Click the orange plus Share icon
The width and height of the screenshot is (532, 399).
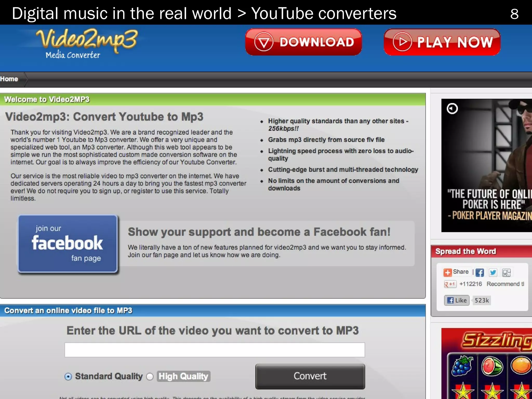447,272
